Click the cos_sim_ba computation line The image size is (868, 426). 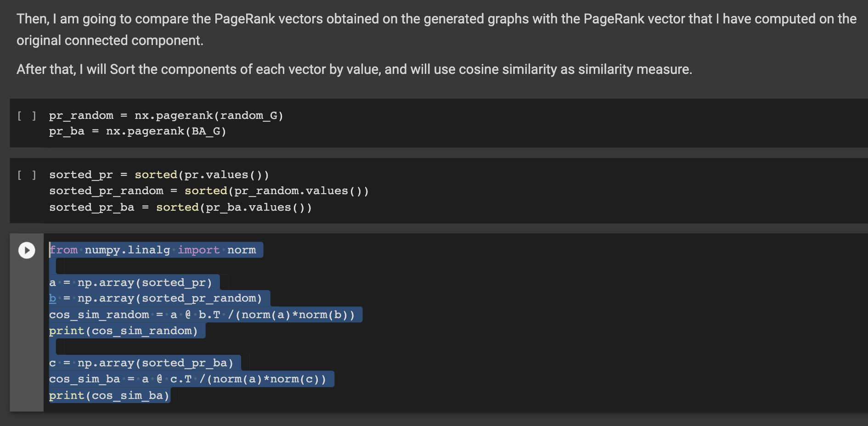[x=191, y=379]
